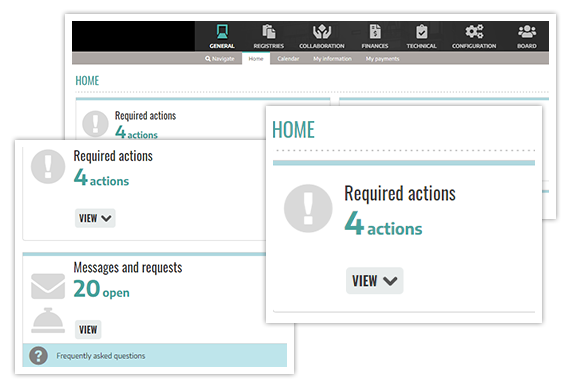570x390 pixels.
Task: Open the My information sub-tab
Action: [x=332, y=59]
